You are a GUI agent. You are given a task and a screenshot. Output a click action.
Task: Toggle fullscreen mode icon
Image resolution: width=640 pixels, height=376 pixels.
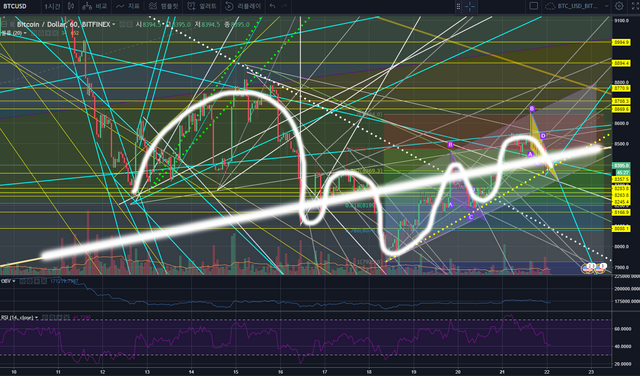point(635,6)
